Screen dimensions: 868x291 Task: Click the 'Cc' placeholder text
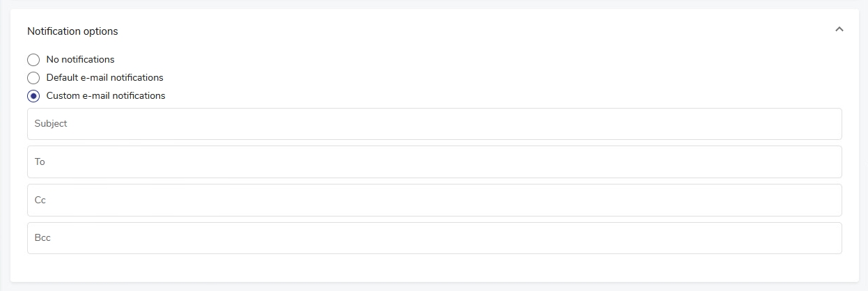40,200
